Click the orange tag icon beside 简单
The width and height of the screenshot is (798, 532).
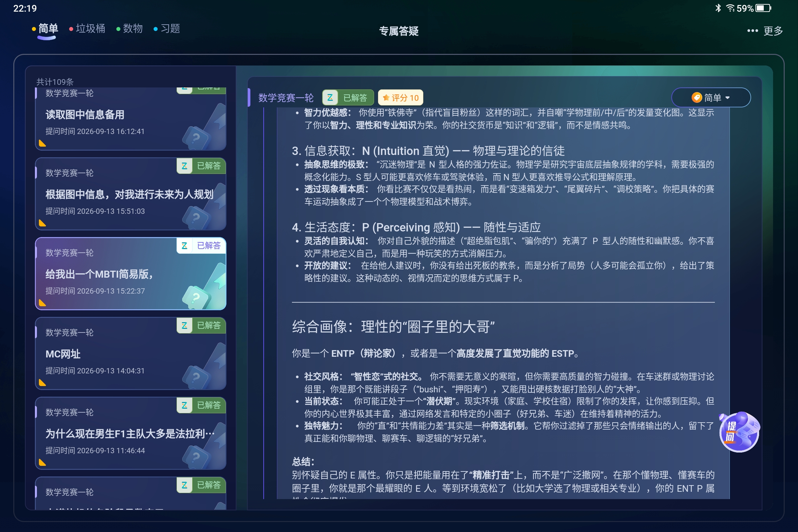[697, 98]
